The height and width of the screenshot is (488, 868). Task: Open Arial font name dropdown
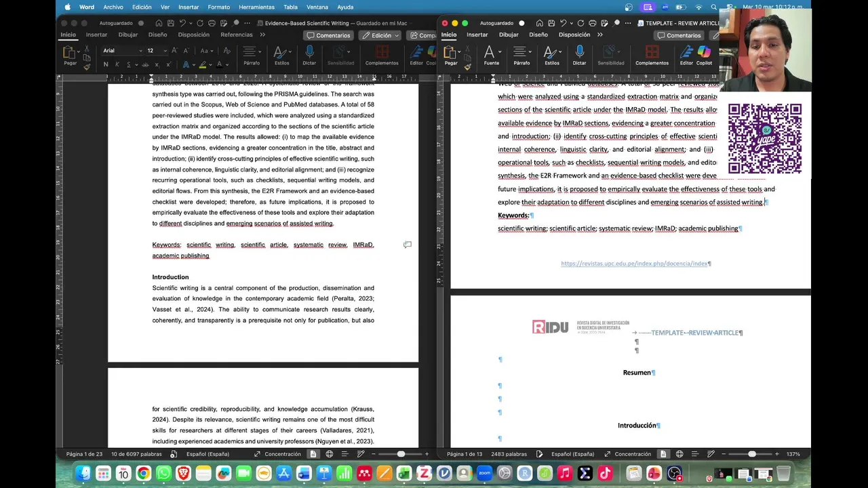pos(141,50)
